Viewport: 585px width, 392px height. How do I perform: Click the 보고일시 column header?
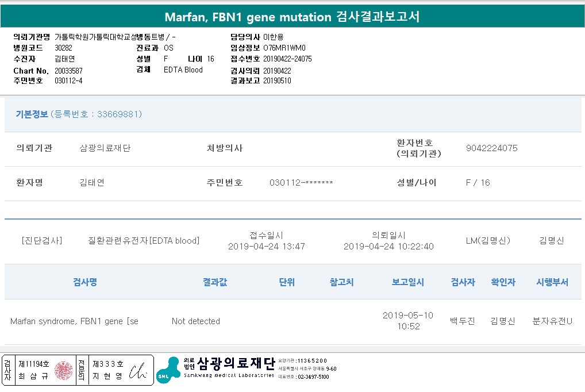pyautogui.click(x=407, y=282)
